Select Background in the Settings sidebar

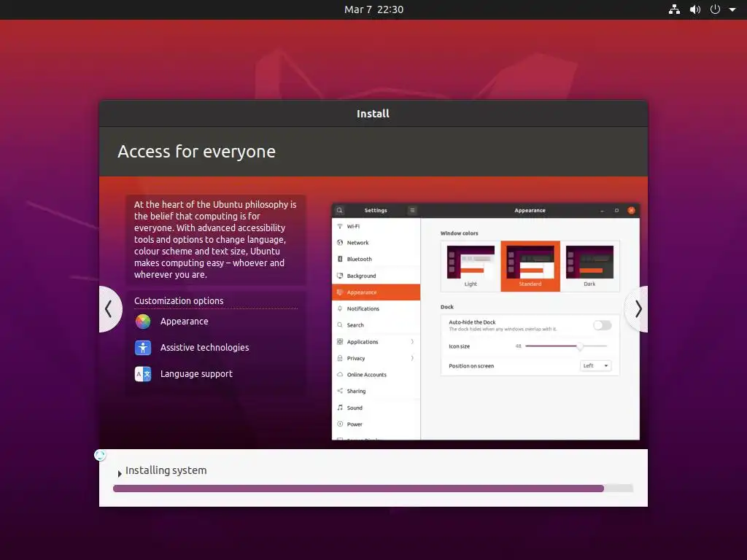pyautogui.click(x=376, y=276)
